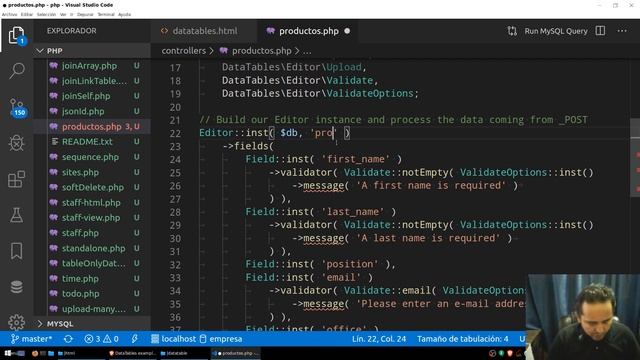Click the split editor icon

point(600,31)
